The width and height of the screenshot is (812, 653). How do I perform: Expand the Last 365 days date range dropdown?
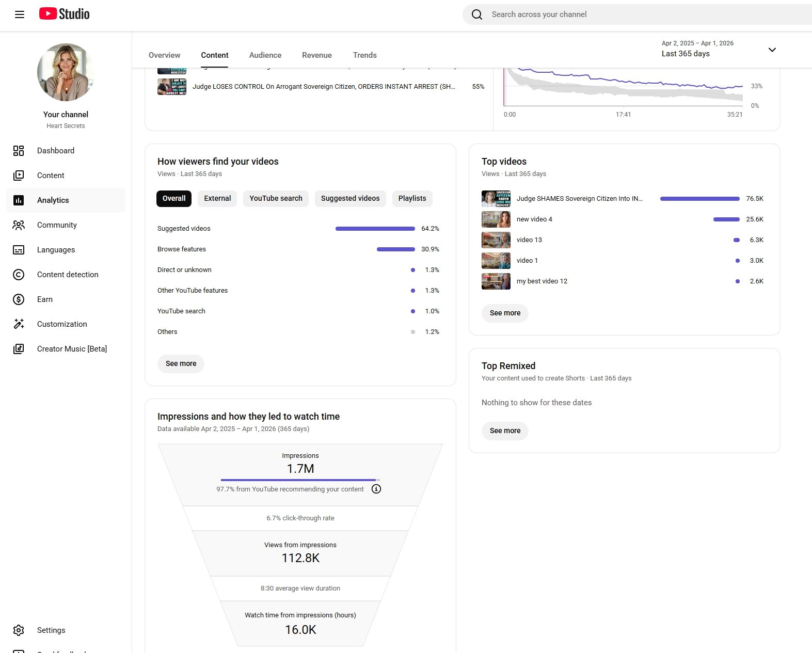tap(772, 50)
